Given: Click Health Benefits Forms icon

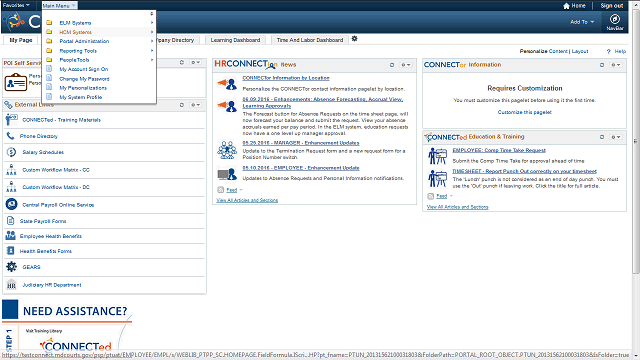Looking at the screenshot, I should pos(11,251).
